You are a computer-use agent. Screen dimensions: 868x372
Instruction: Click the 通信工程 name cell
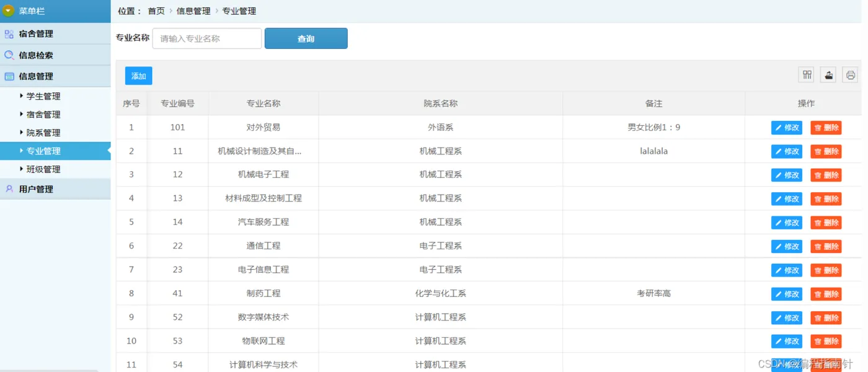coord(263,246)
